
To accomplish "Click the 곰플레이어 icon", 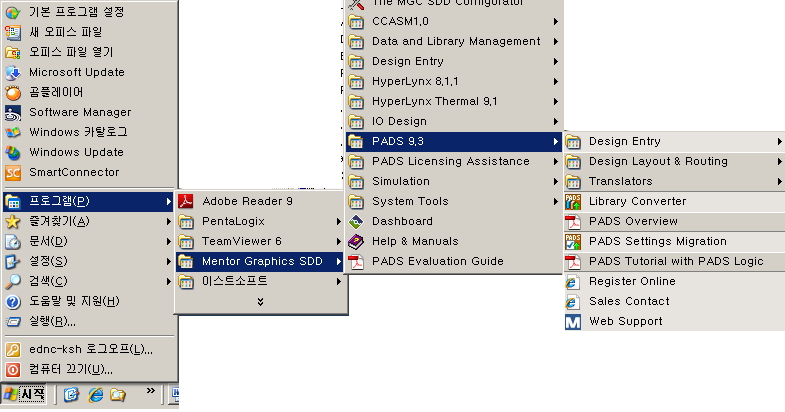I will click(13, 93).
